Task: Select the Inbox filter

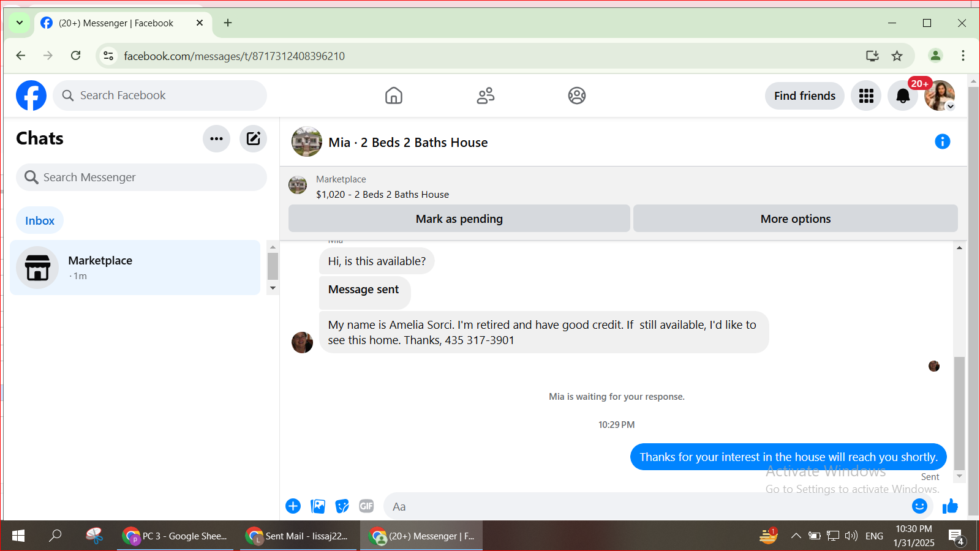Action: (x=40, y=220)
